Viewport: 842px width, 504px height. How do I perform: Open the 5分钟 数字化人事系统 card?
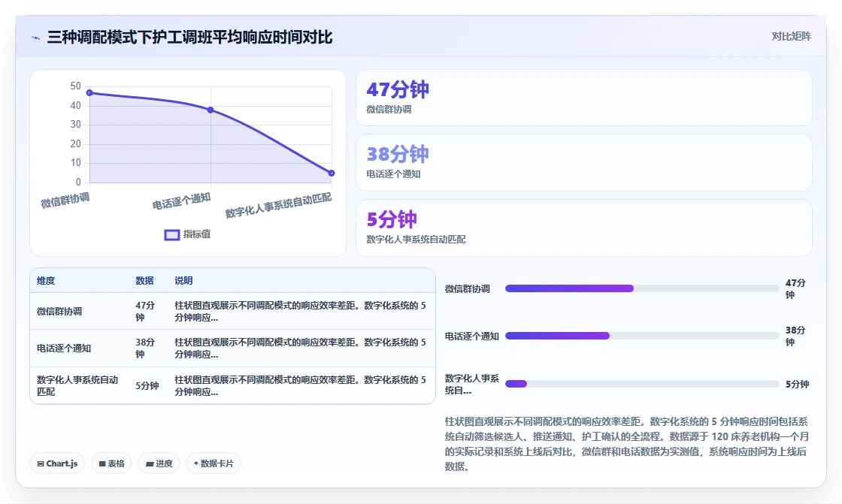coord(583,228)
